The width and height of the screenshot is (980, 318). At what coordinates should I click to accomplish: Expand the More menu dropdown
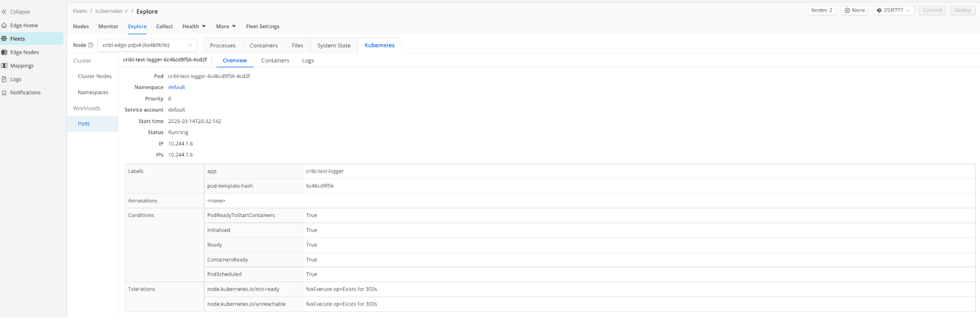[225, 26]
